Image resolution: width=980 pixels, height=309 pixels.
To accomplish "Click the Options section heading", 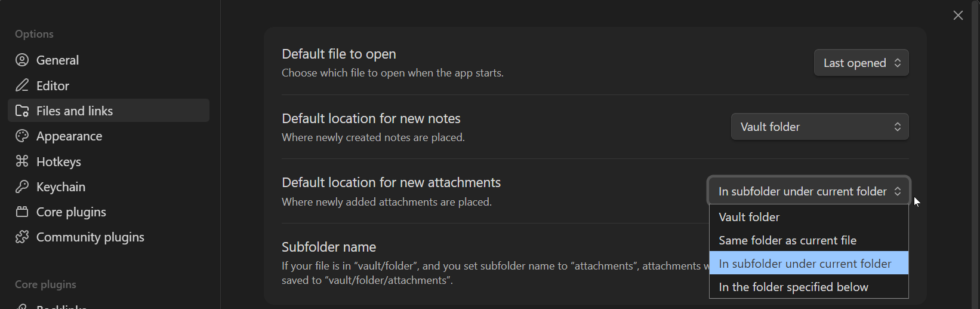I will coord(34,34).
